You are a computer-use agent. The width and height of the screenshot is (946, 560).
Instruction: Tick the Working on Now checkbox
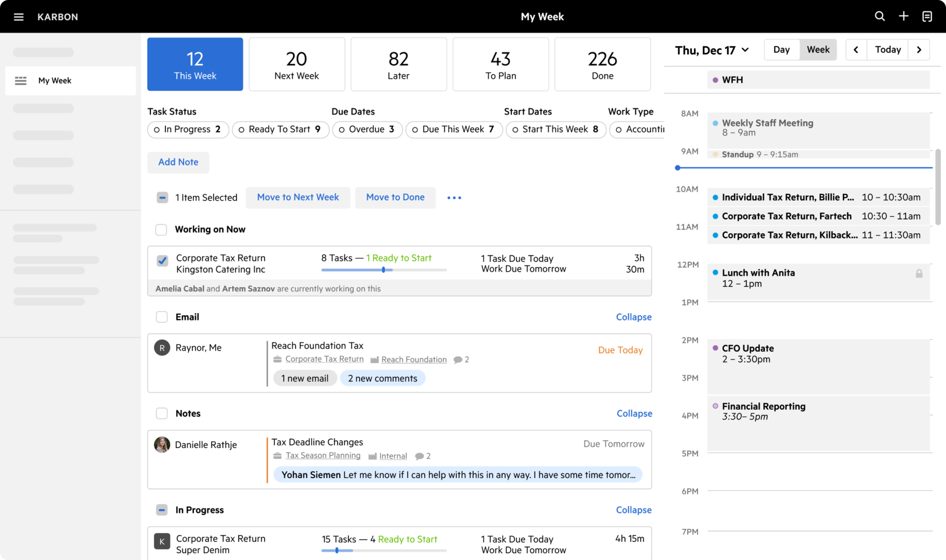click(161, 229)
